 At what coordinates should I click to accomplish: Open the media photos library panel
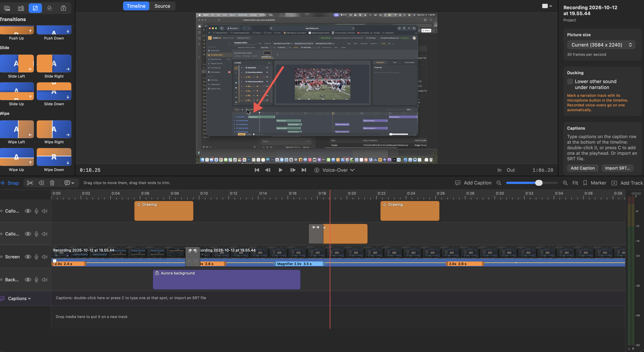pos(7,8)
